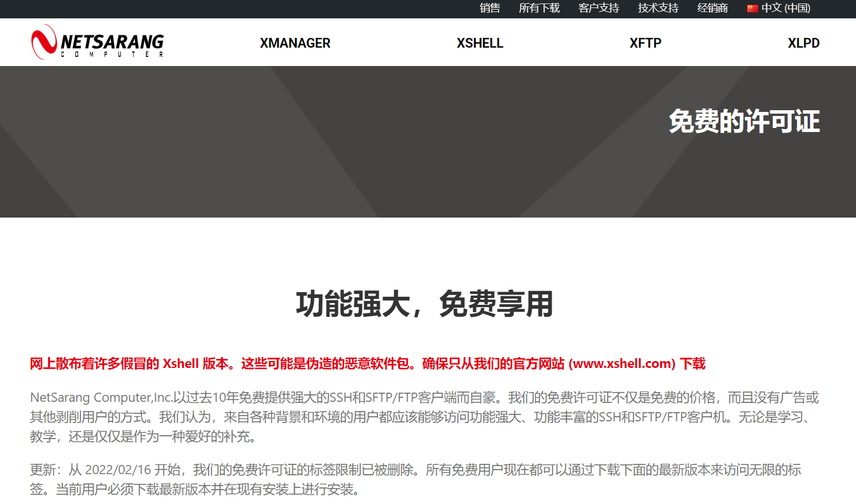Viewport: 856px width, 504px height.
Task: Click the red fake Xshell versions warning
Action: click(x=368, y=363)
